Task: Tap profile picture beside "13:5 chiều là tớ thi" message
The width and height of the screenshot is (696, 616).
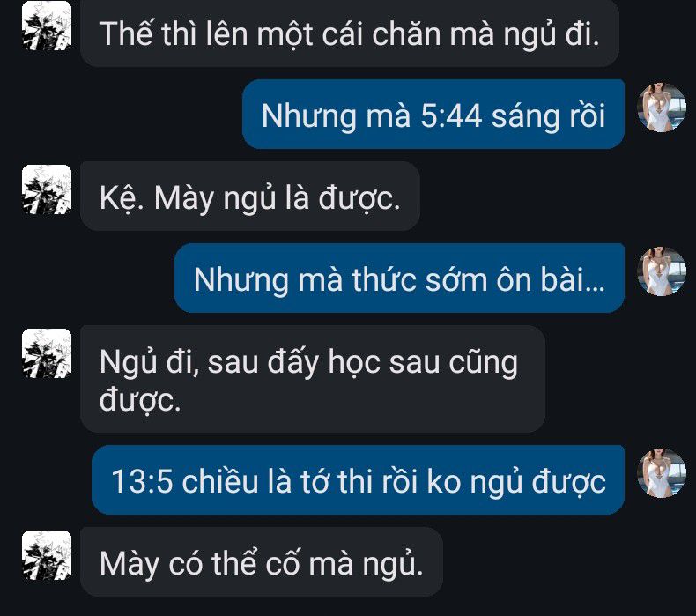Action: [x=662, y=473]
